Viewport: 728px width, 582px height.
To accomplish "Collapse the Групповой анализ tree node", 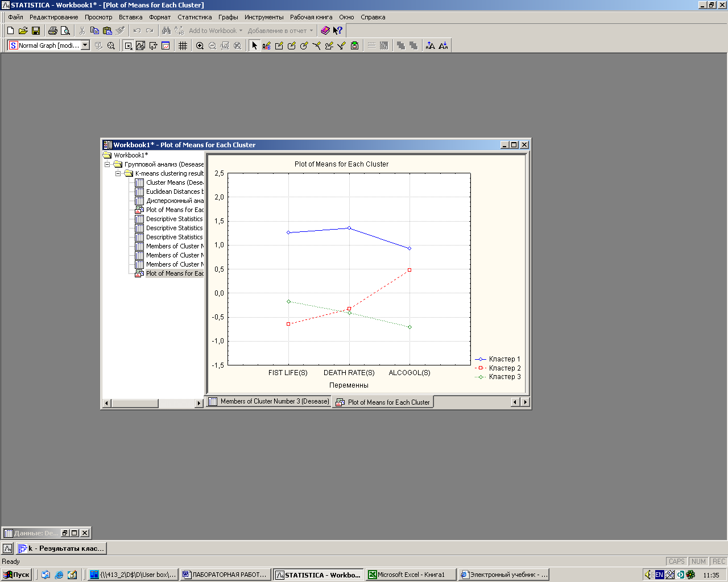I will coord(107,164).
